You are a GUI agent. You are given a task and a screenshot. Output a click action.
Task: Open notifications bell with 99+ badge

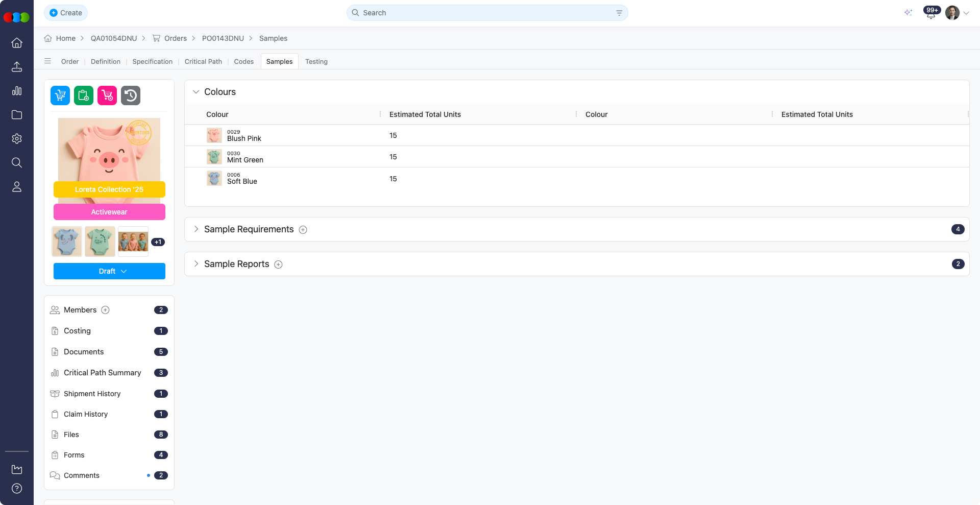click(930, 13)
